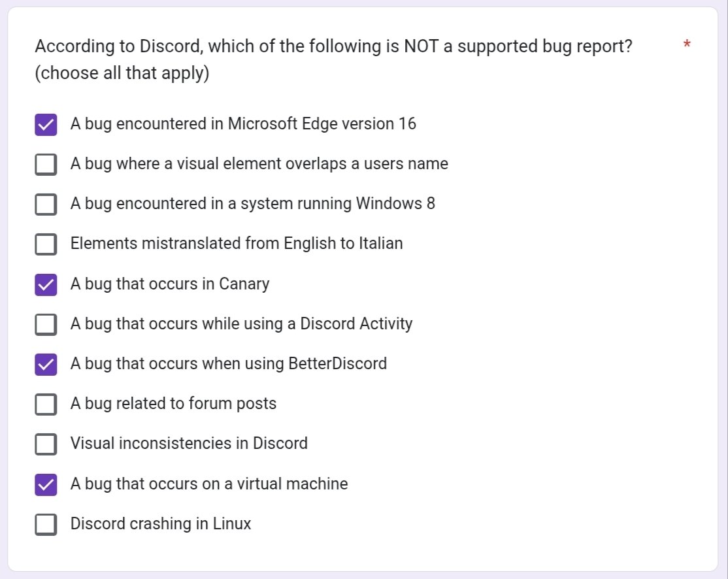Select 'A bug that occurs while using a Discord Activity'
728x579 pixels.
pos(45,323)
